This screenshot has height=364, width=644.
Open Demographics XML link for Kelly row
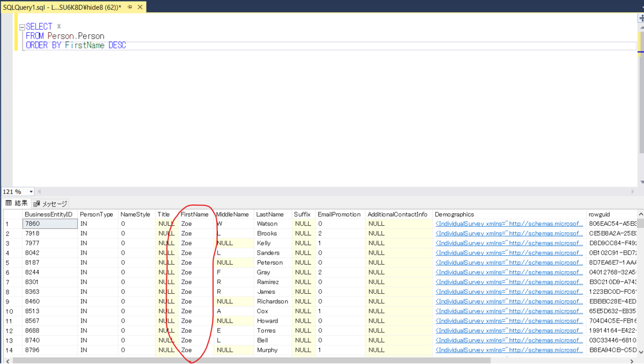click(509, 243)
